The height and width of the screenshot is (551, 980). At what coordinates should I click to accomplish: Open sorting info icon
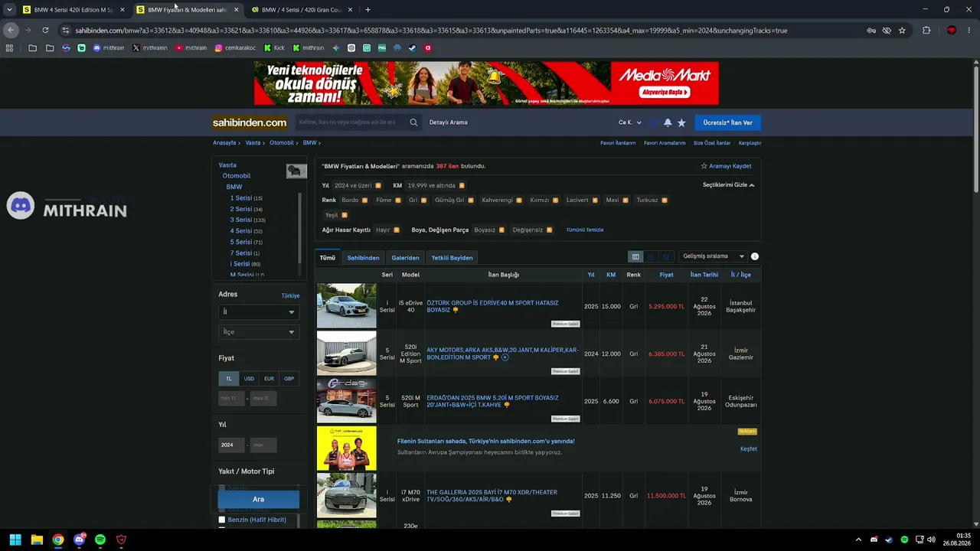point(755,256)
